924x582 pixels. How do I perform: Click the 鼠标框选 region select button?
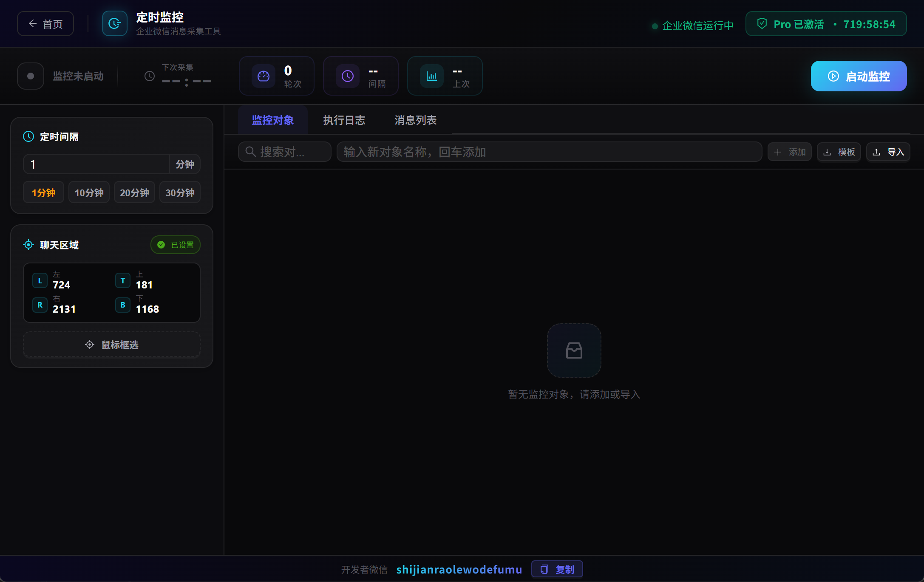112,345
